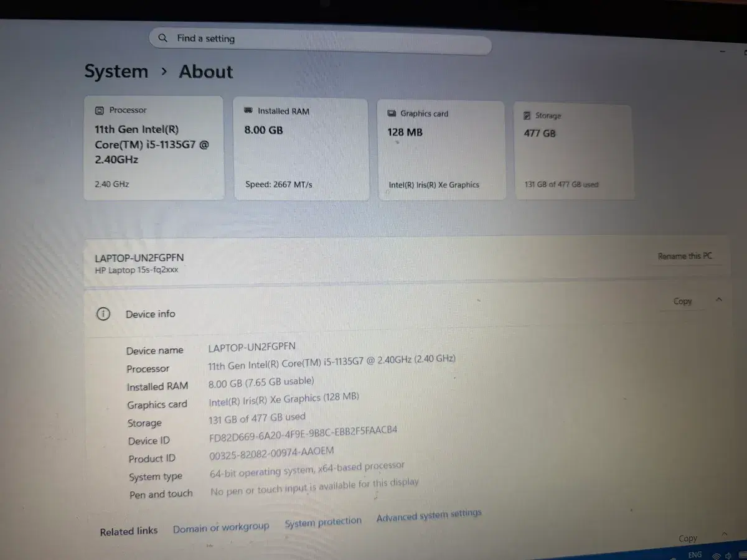Viewport: 747px width, 560px height.
Task: Select the Device name value LAPTOP-UN2FGPFN
Action: (x=252, y=347)
